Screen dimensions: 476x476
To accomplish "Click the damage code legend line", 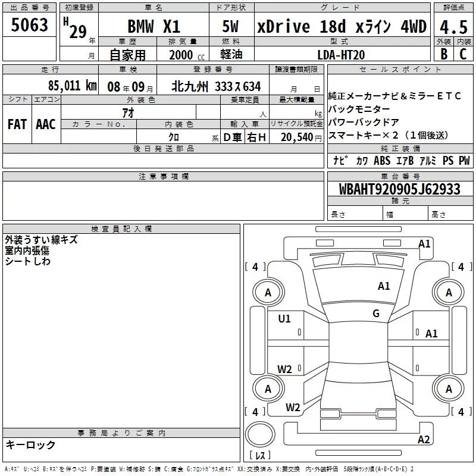I will pyautogui.click(x=209, y=469).
